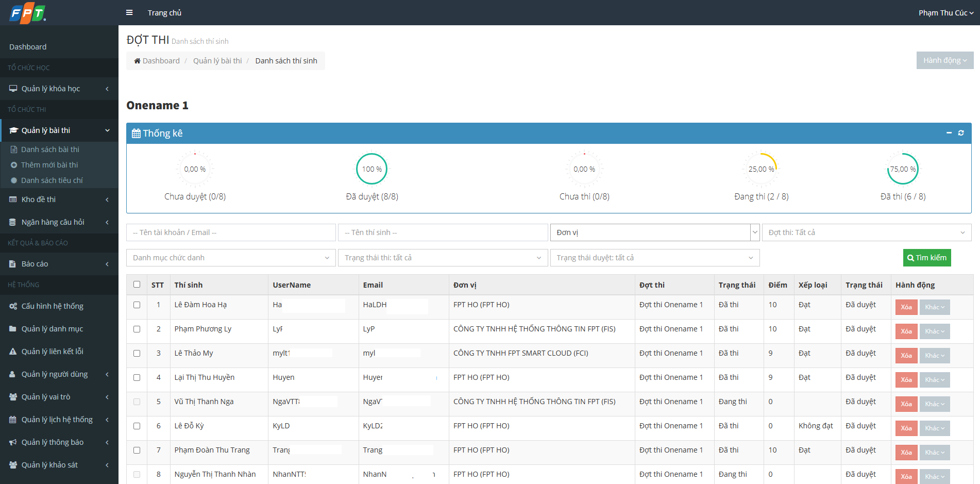Image resolution: width=980 pixels, height=484 pixels.
Task: Click the warning icon beside Quản lý liên kết lỗi
Action: [x=13, y=352]
